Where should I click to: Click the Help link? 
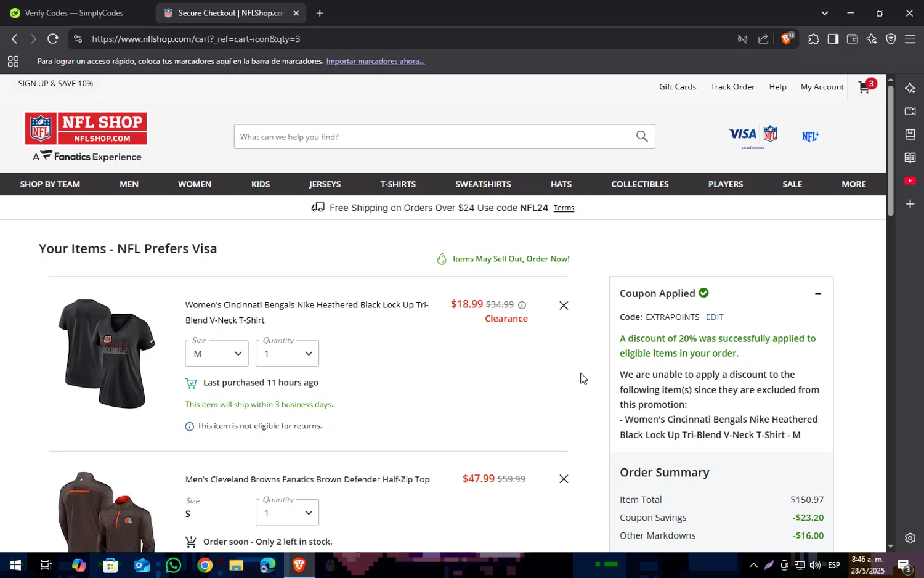pos(777,87)
